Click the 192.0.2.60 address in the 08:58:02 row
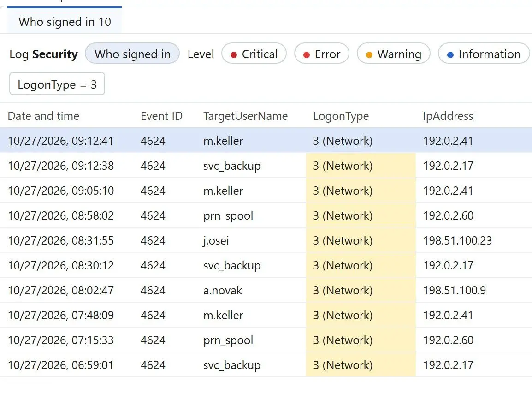Image resolution: width=532 pixels, height=406 pixels. click(x=448, y=215)
